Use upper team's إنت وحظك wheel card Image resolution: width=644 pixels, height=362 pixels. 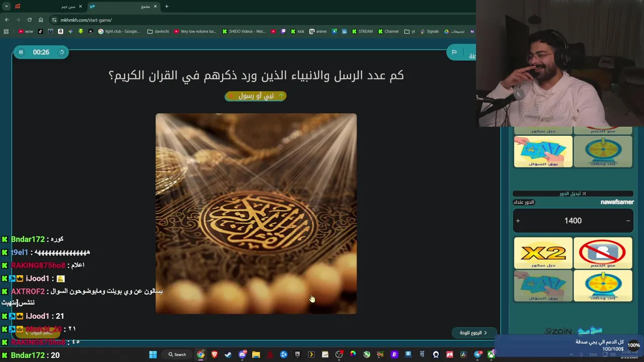click(x=603, y=151)
